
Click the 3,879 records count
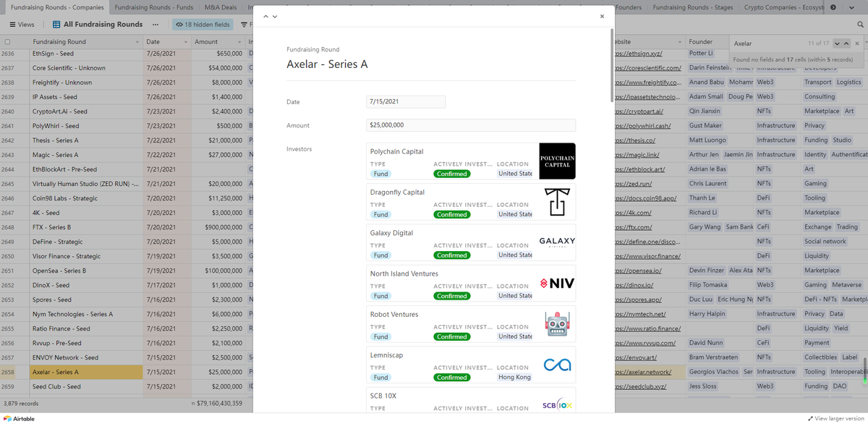coord(21,403)
